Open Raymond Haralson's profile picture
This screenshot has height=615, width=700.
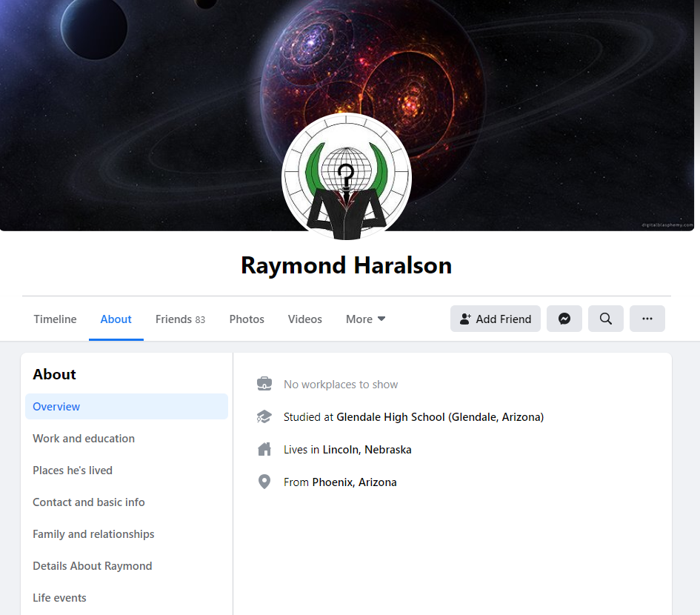coord(347,177)
